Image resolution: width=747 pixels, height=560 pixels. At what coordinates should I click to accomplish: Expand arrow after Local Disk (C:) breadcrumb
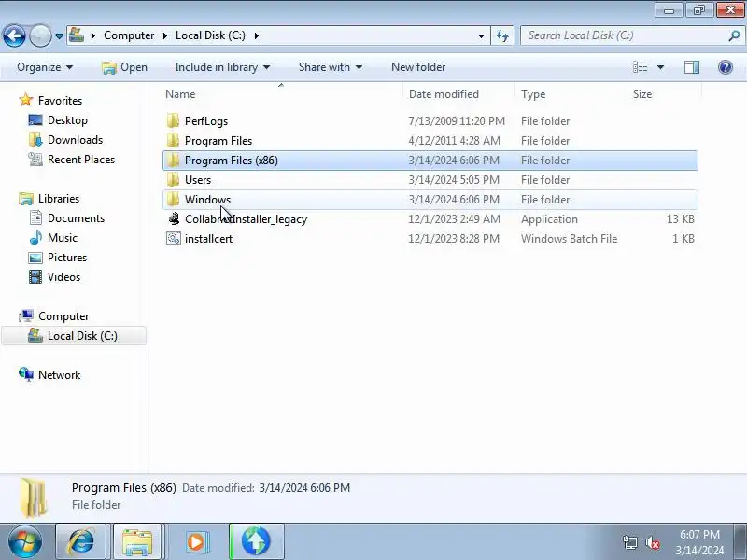[256, 35]
